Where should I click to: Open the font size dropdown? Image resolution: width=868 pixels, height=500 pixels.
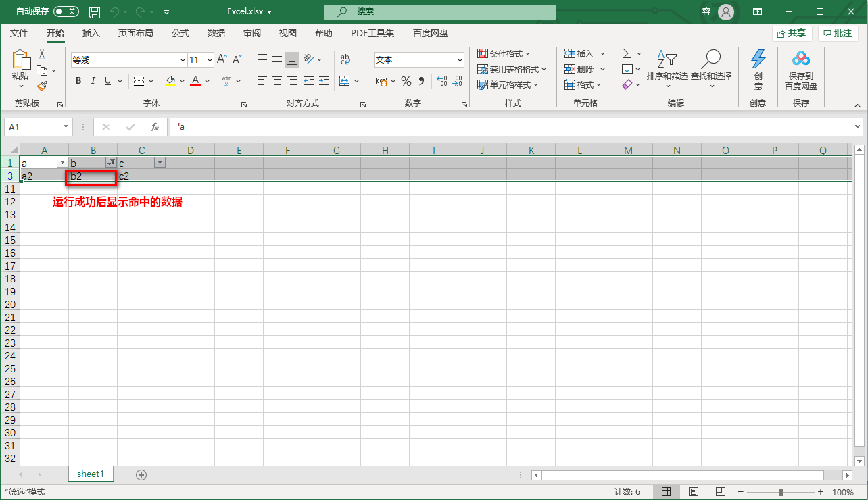(x=210, y=60)
